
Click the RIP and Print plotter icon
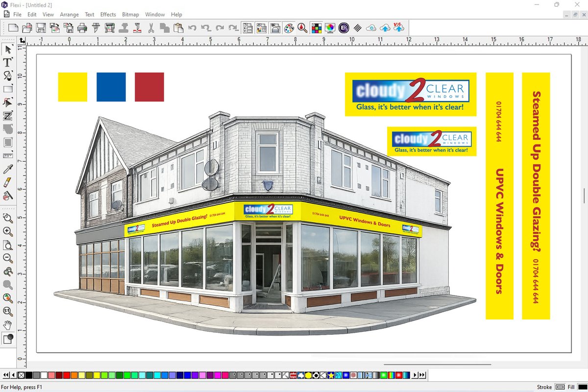tap(110, 27)
